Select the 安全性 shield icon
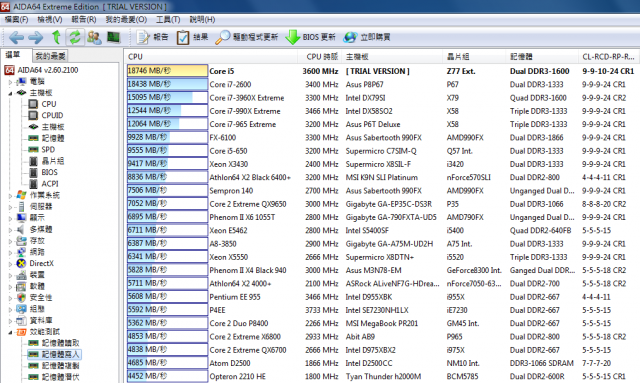640x383 pixels. (21, 298)
